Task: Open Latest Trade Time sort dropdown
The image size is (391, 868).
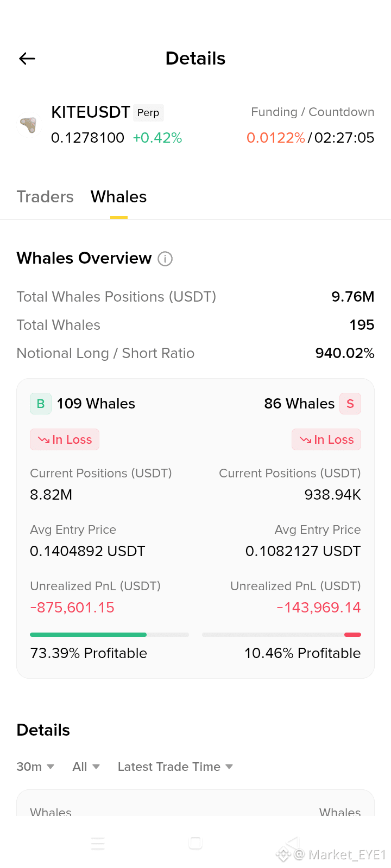Action: coord(175,767)
